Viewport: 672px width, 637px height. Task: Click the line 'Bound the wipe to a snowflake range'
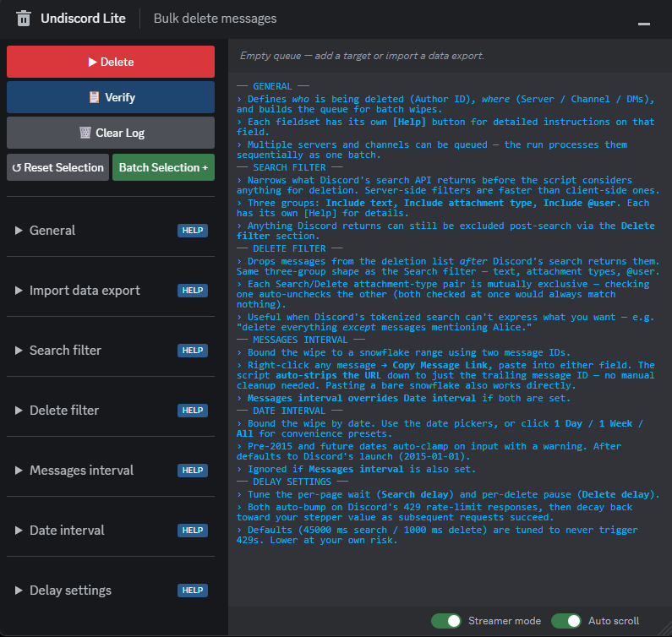[x=404, y=352]
